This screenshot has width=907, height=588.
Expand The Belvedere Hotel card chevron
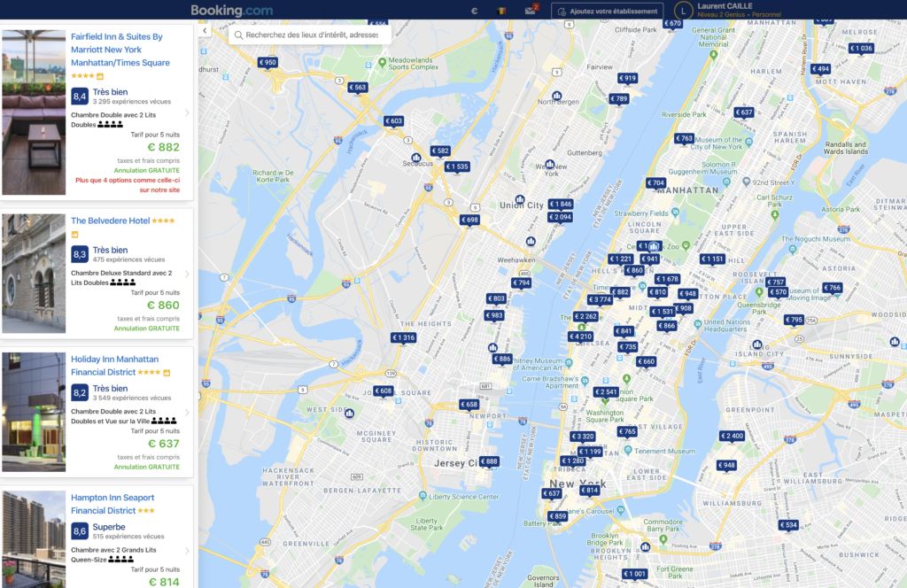(187, 274)
